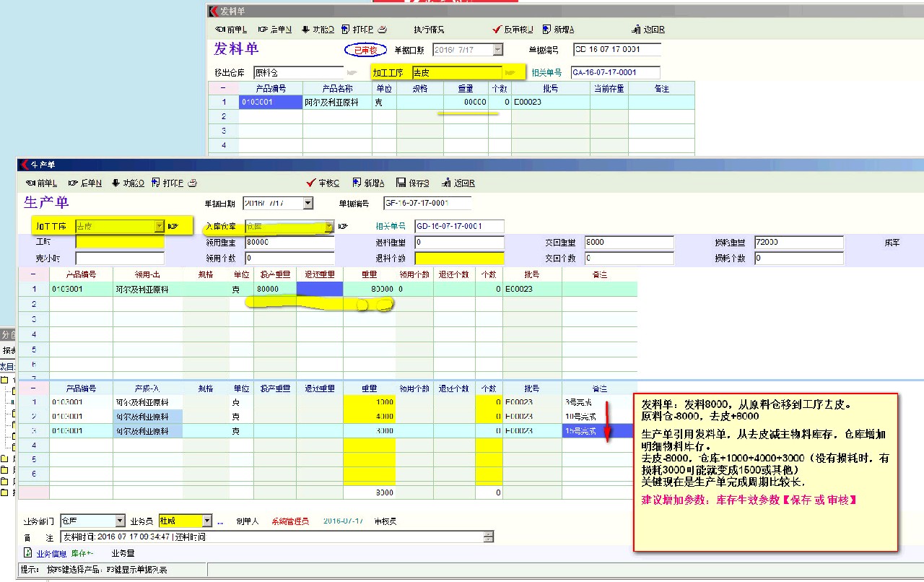Expand the 业务部门 dropdown

click(121, 521)
